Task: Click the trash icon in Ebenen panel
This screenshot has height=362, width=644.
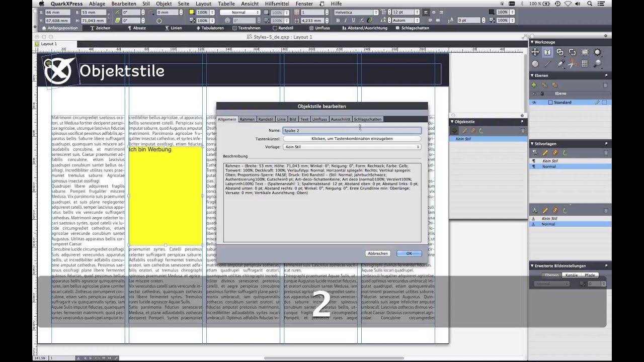Action: point(606,85)
